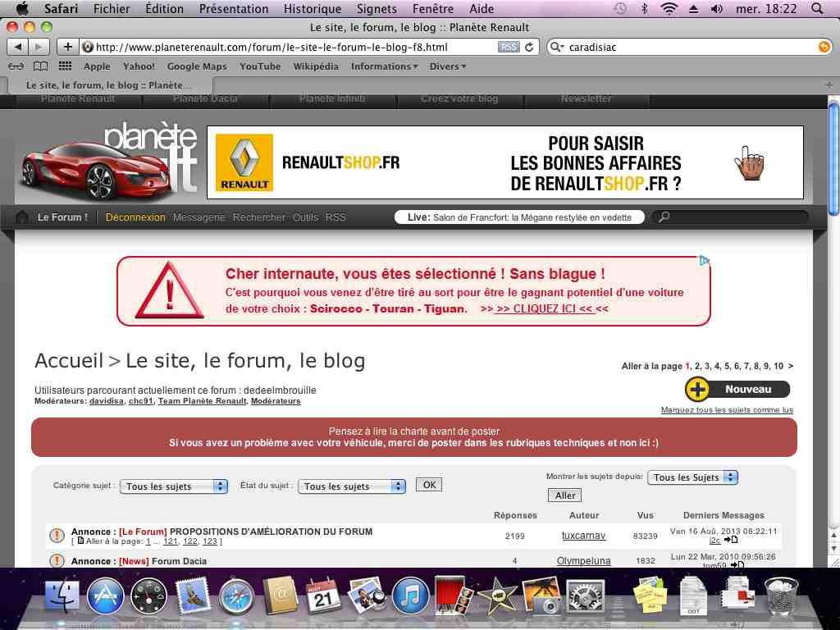Open the État du sujet dropdown

pos(351,486)
